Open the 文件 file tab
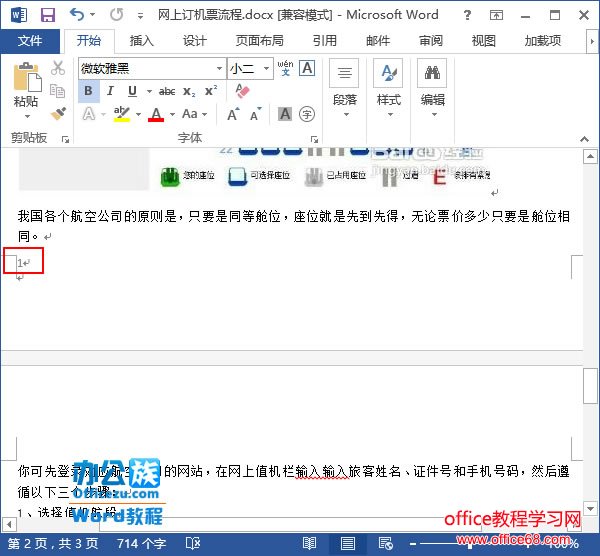The height and width of the screenshot is (556, 600). pos(30,41)
